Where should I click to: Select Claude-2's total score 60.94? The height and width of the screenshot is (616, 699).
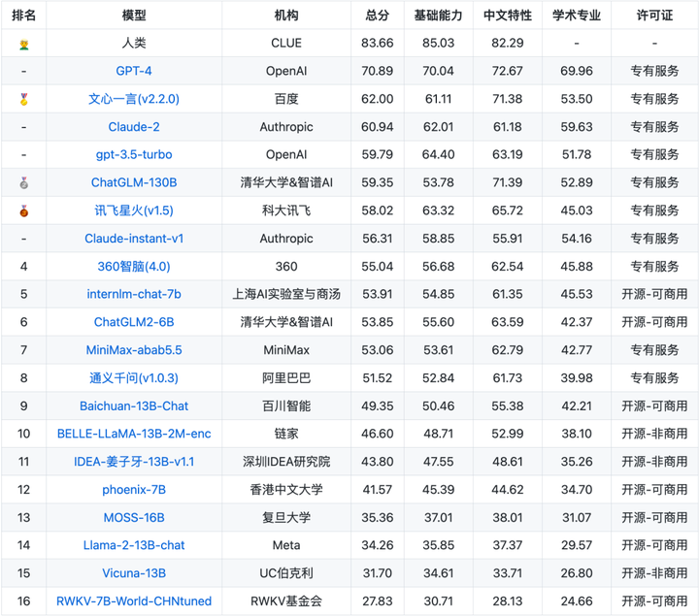[x=377, y=127]
